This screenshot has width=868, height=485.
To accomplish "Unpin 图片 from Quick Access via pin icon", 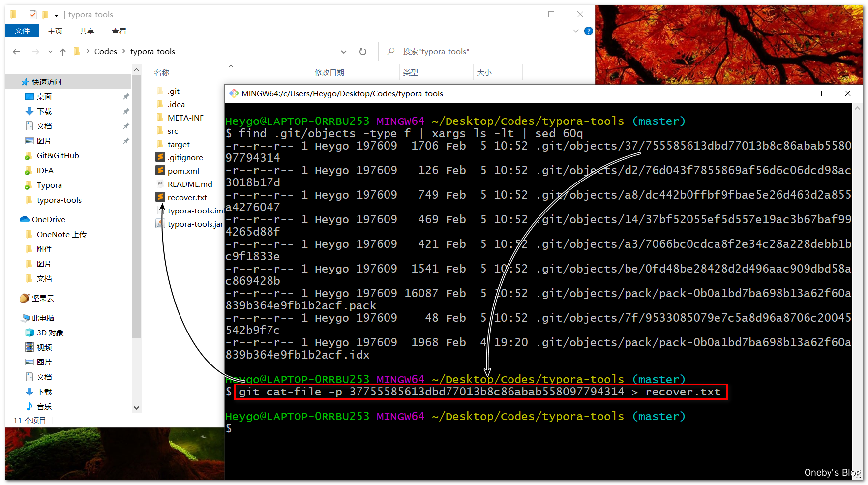I will tap(126, 141).
